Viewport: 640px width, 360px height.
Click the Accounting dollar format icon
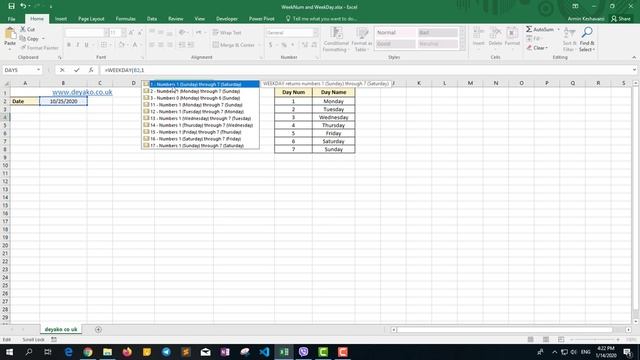tap(270, 45)
